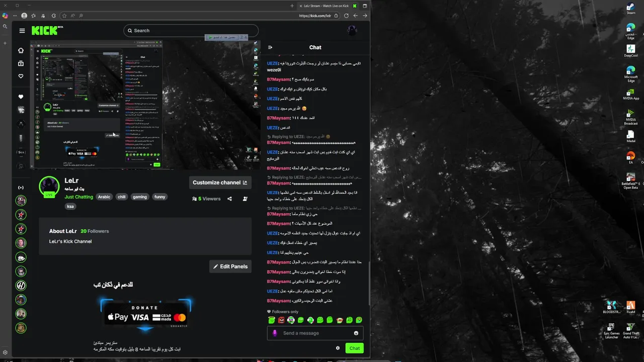Select the gaming tag
The width and height of the screenshot is (644, 362).
click(x=140, y=197)
